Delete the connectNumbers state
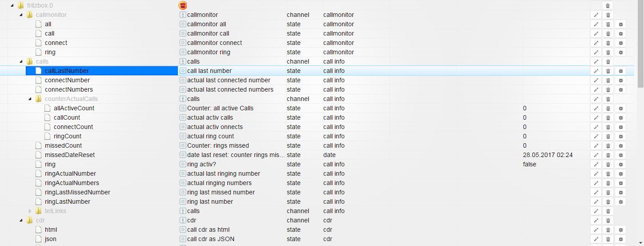644x246 pixels. click(x=608, y=89)
